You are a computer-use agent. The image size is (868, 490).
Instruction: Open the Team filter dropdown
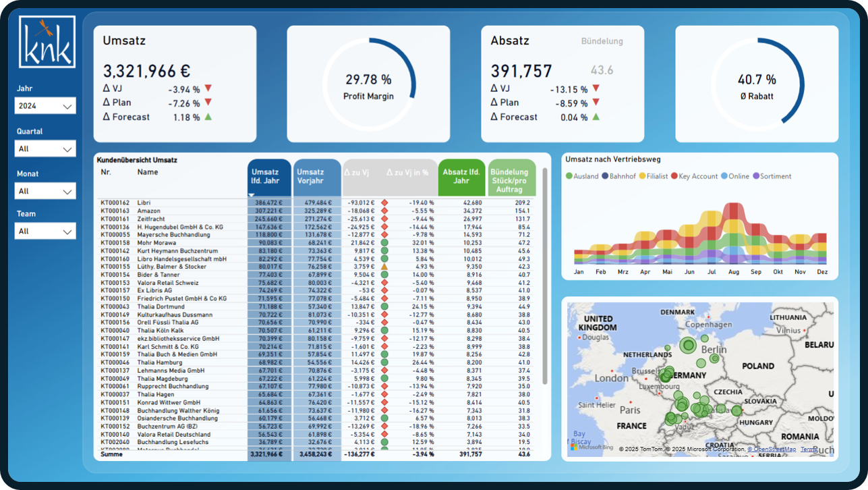(x=45, y=232)
